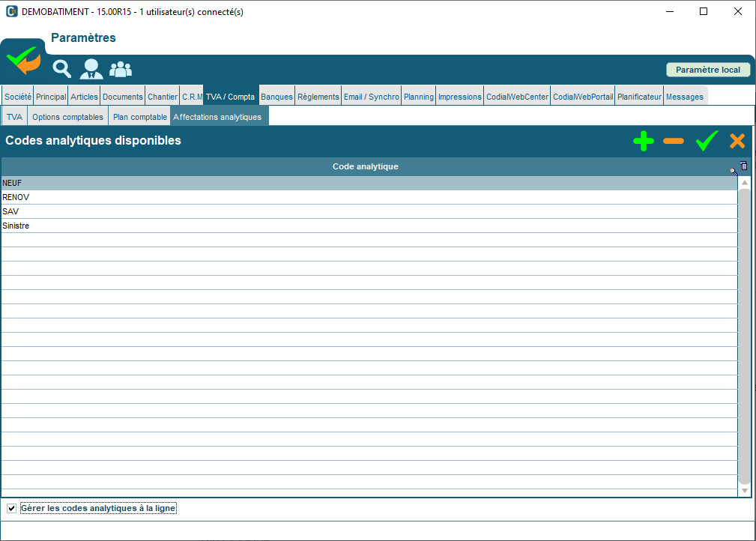
Task: Select the RENOV row in the table
Action: click(367, 197)
